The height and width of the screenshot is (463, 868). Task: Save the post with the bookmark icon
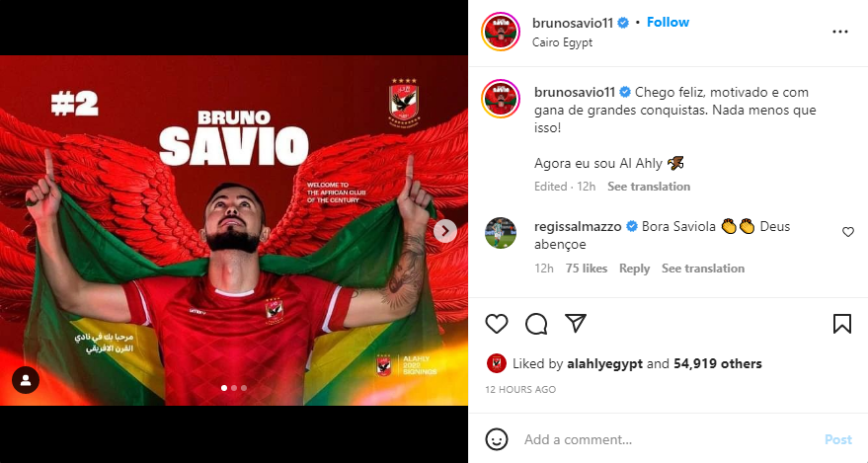pos(842,324)
